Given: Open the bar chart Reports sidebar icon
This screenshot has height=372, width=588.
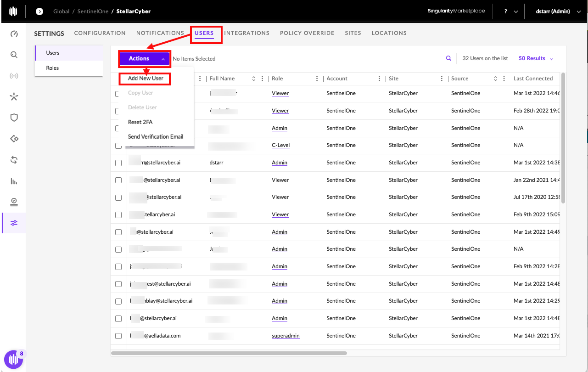Looking at the screenshot, I should pos(14,181).
